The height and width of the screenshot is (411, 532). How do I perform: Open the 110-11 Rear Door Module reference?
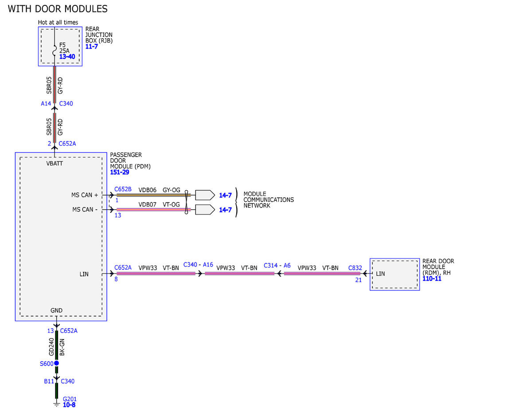click(432, 279)
